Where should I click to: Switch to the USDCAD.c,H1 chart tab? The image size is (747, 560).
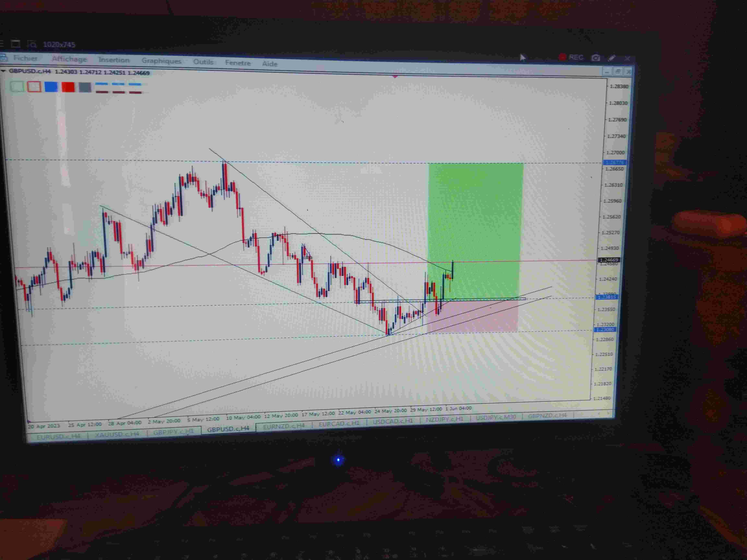click(392, 421)
